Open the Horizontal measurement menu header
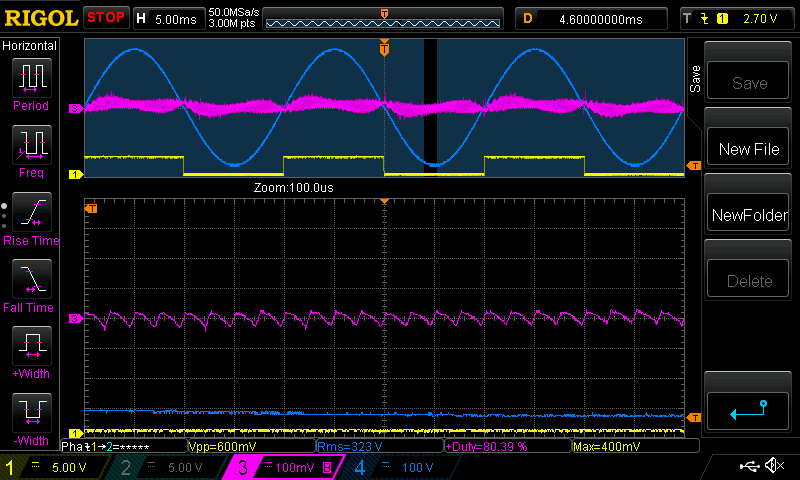The width and height of the screenshot is (800, 480). pos(30,46)
